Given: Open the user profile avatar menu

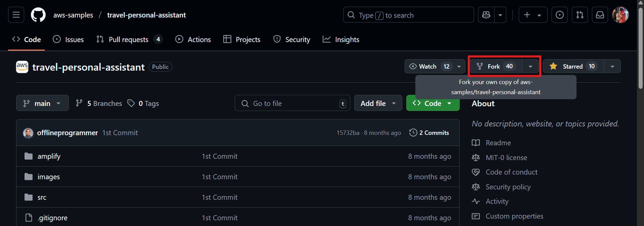Looking at the screenshot, I should point(620,15).
